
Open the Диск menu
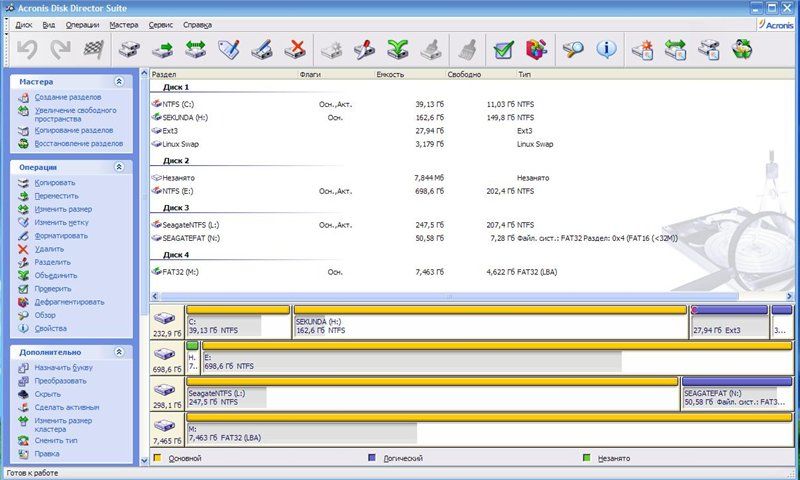[x=23, y=24]
